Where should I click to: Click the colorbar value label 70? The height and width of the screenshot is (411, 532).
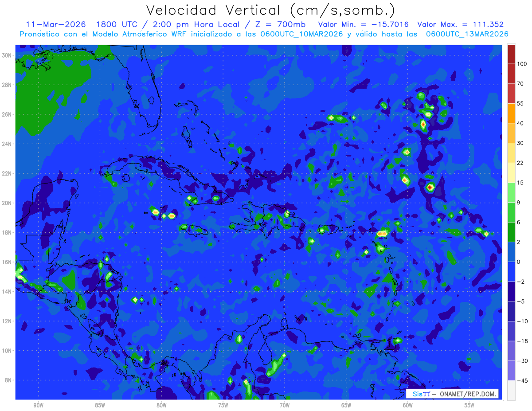520,84
